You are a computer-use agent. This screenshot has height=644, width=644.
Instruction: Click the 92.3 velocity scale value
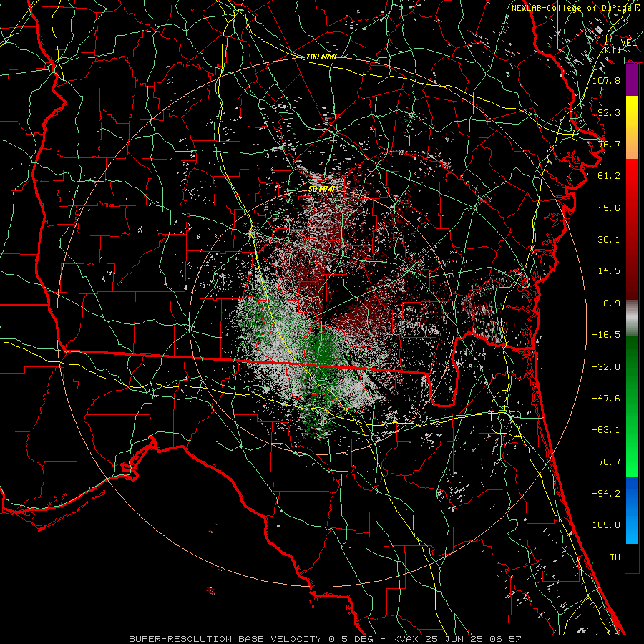(x=609, y=112)
